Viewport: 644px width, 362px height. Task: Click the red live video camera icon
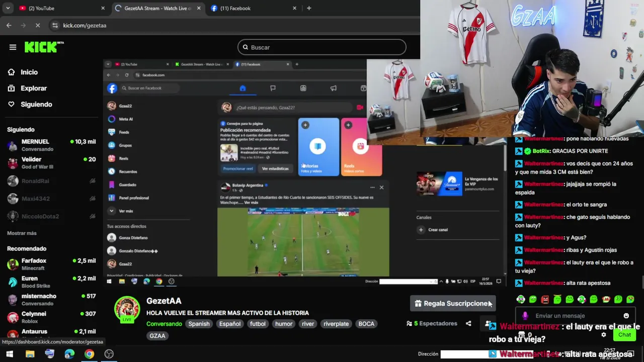pyautogui.click(x=360, y=107)
